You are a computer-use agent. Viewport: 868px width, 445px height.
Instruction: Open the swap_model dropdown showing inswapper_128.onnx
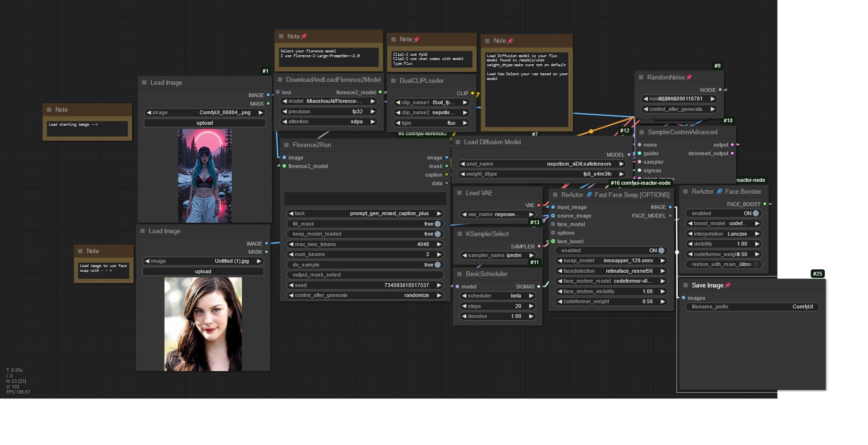click(x=611, y=261)
